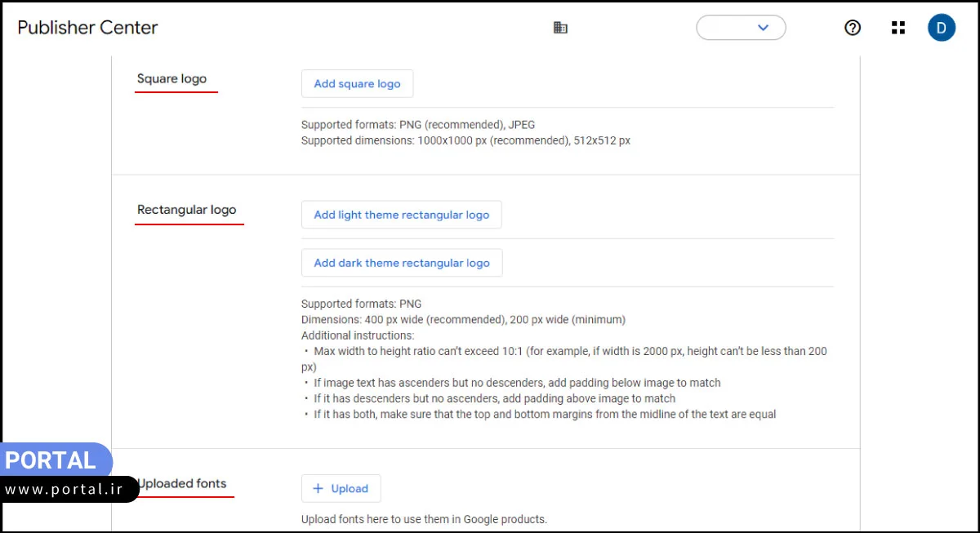
Task: Click the max width to height ratio instruction
Action: [563, 352]
